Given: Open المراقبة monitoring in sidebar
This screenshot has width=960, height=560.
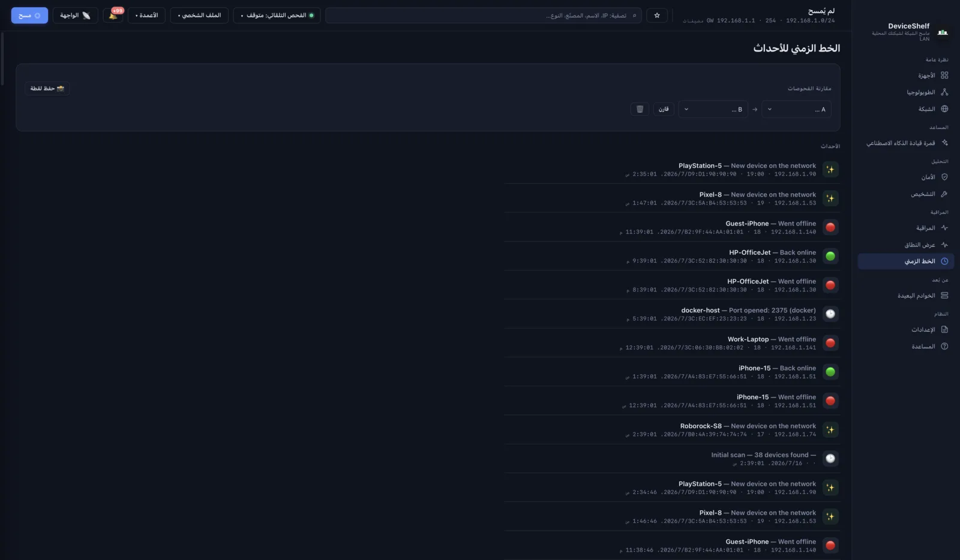Looking at the screenshot, I should coord(906,227).
